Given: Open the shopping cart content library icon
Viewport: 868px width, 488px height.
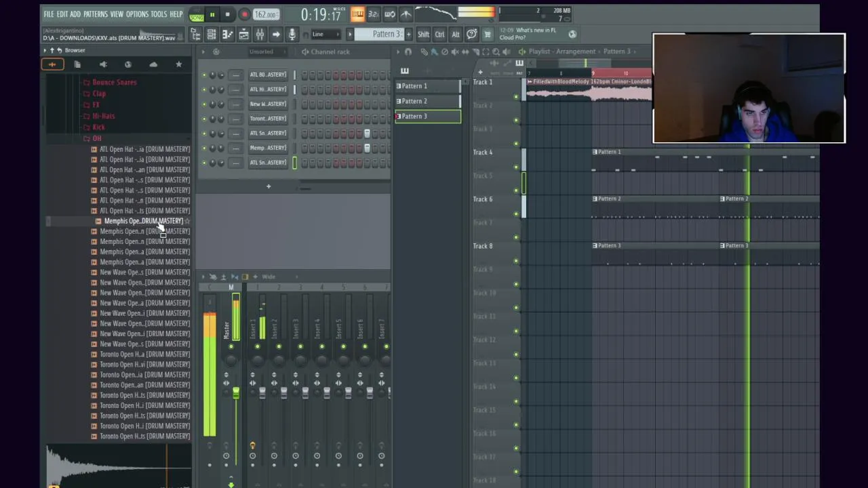Looking at the screenshot, I should [487, 35].
